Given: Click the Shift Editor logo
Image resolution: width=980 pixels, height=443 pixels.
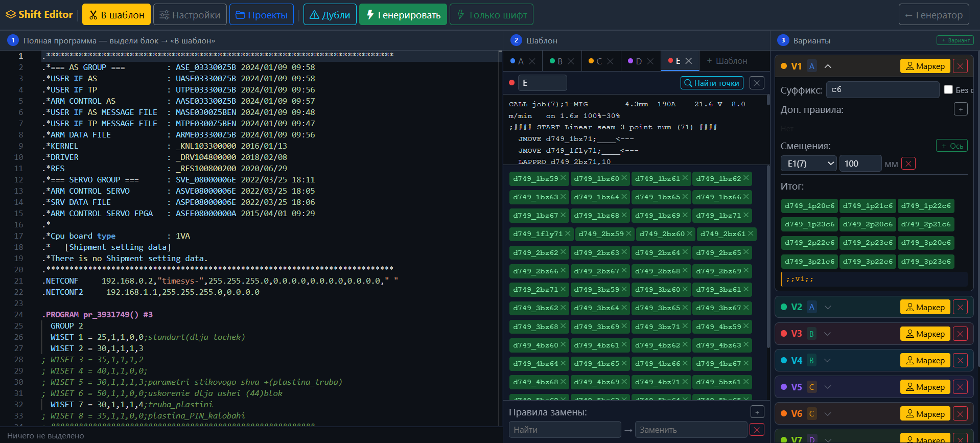Looking at the screenshot, I should point(39,14).
